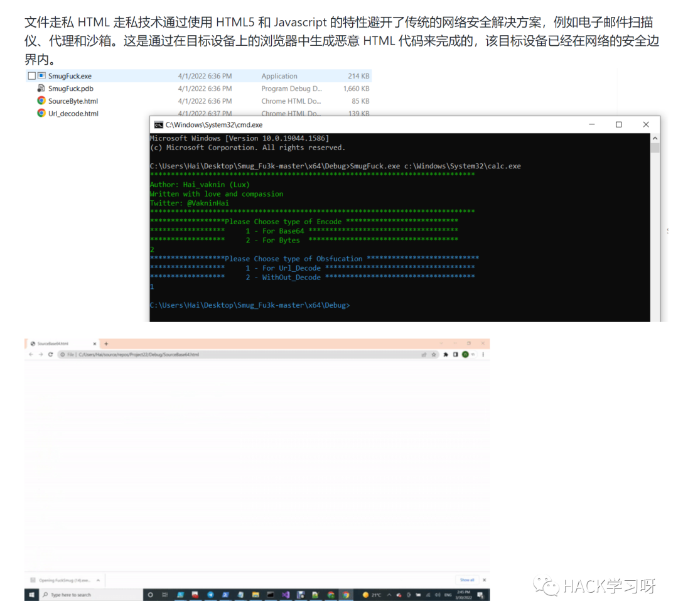This screenshot has width=678, height=616.
Task: Open the Windows Start menu
Action: [31, 595]
